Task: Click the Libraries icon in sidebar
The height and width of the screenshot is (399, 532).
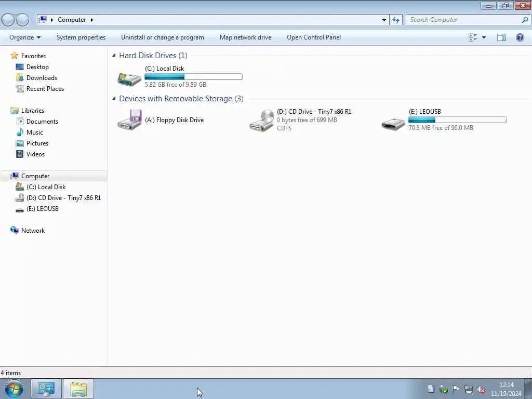Action: pyautogui.click(x=14, y=111)
